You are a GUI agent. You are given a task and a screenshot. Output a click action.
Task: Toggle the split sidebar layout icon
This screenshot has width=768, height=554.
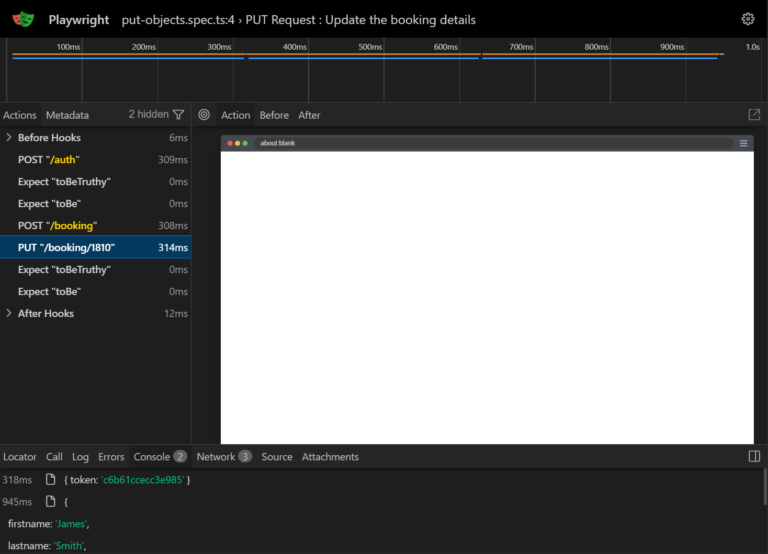click(754, 457)
